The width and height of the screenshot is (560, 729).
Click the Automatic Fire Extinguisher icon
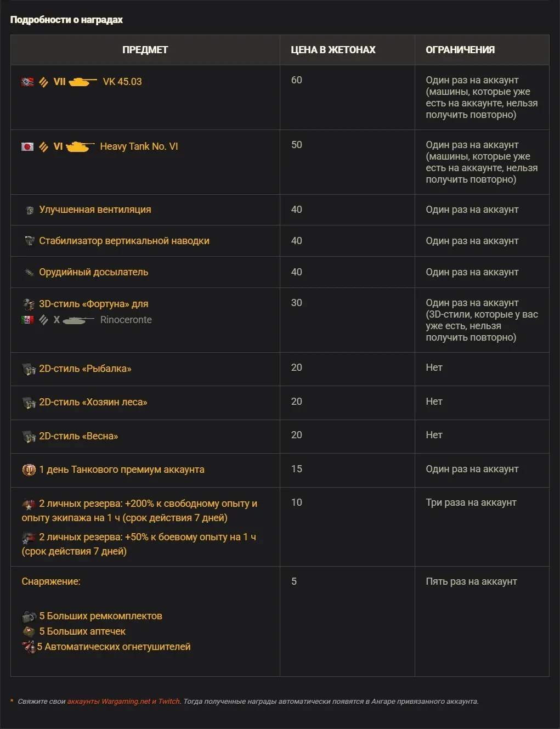click(x=29, y=647)
